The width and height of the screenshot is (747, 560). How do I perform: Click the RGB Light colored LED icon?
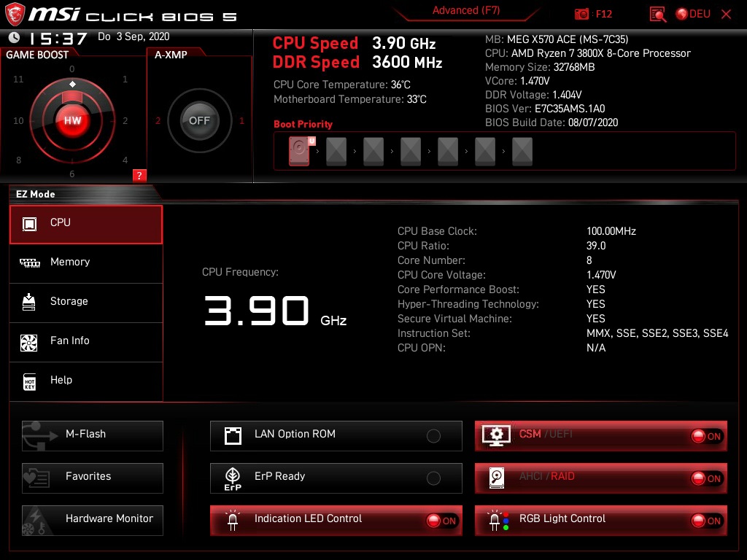click(x=498, y=521)
